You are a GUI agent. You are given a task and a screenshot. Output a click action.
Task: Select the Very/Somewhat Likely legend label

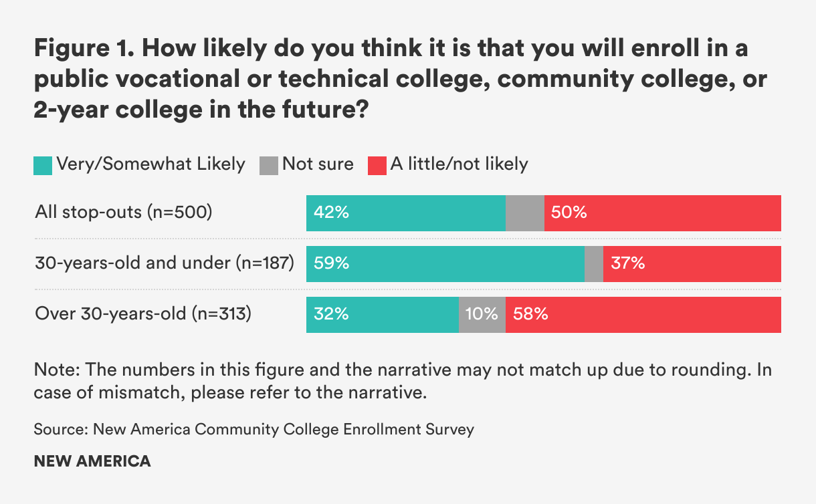tap(150, 164)
